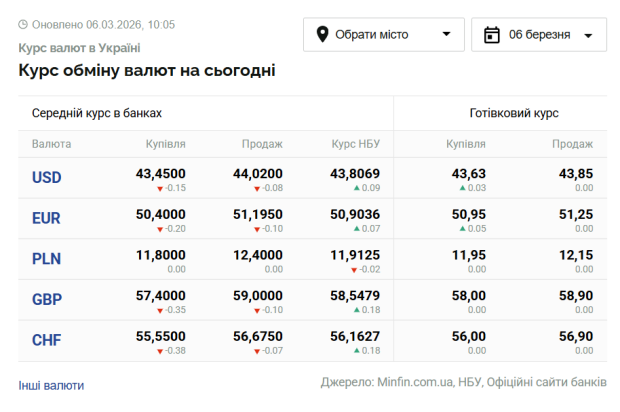Click the red down arrow under USD Купівля
The height and width of the screenshot is (412, 620).
click(159, 188)
